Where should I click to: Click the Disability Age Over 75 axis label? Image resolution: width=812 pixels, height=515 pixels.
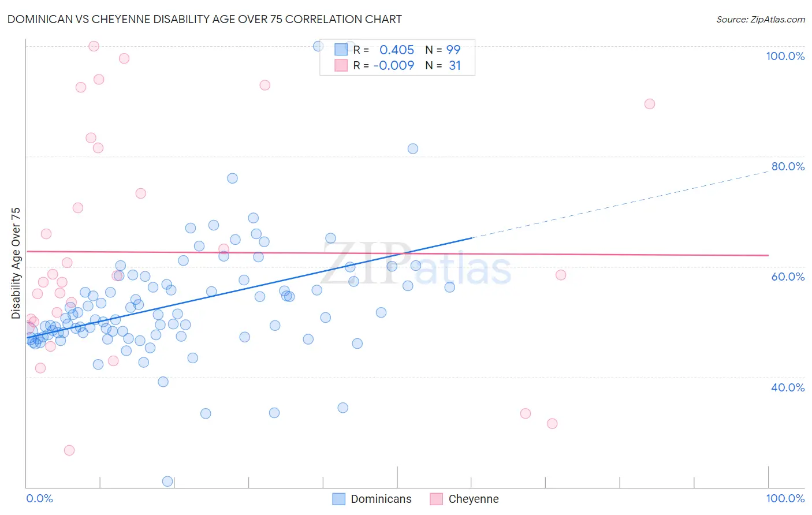click(16, 263)
